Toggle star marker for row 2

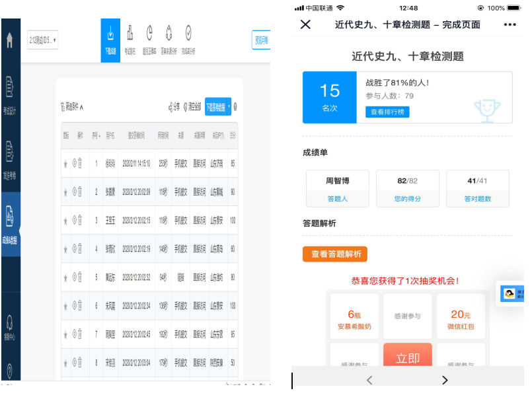[x=65, y=192]
